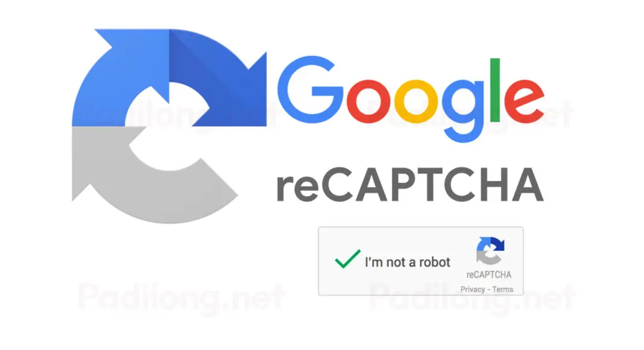Click the large gray reCAPTCHA heading text
644x350 pixels.
410,185
